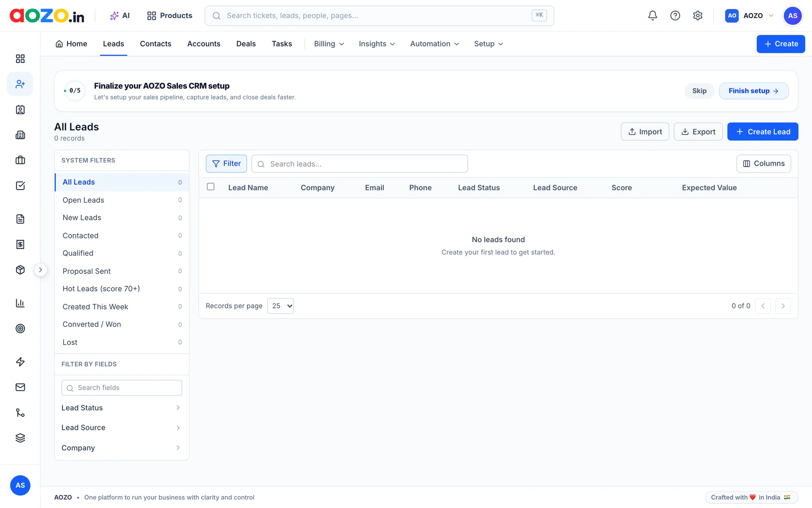Viewport: 812px width, 508px height.
Task: Open the lightning bolt automation sidebar icon
Action: click(x=20, y=362)
